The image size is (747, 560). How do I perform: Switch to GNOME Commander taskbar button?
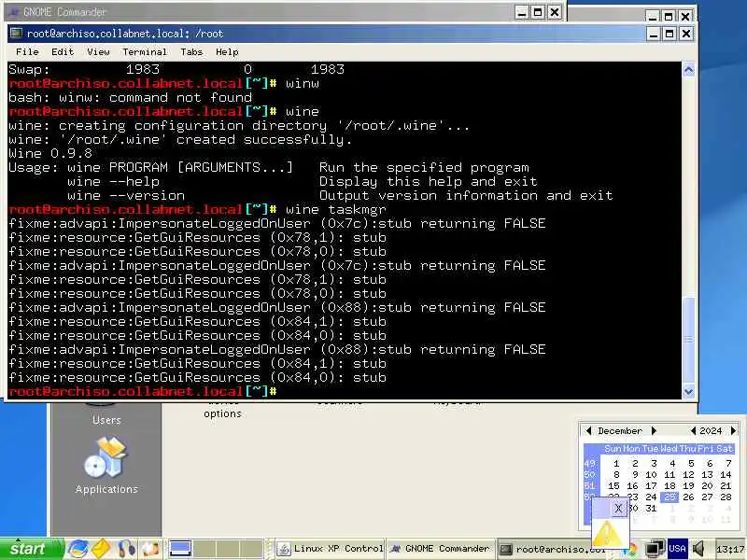[441, 549]
